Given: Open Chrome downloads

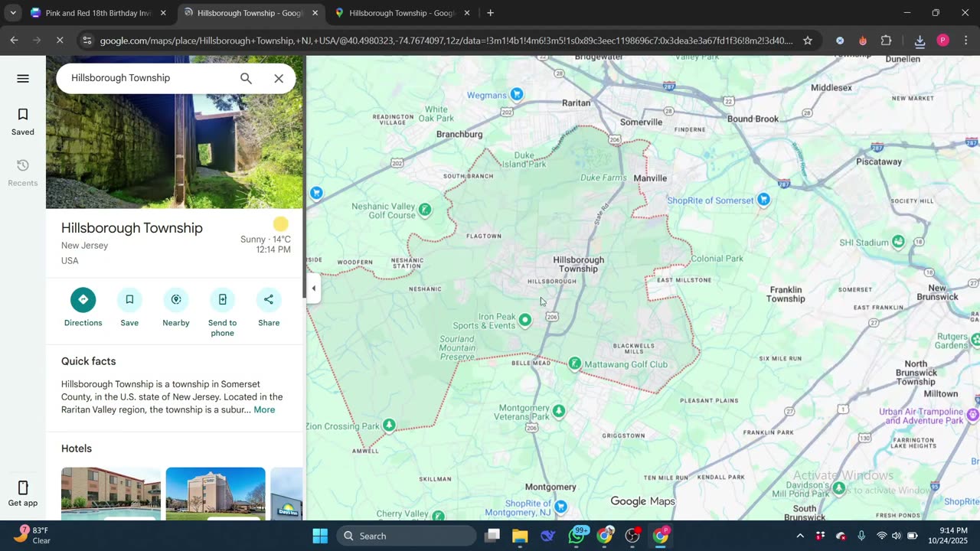Looking at the screenshot, I should tap(920, 41).
